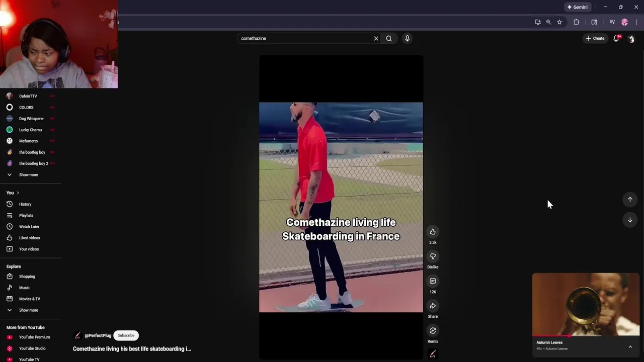This screenshot has height=362, width=644.
Task: Click the short's title text
Action: coord(132,349)
